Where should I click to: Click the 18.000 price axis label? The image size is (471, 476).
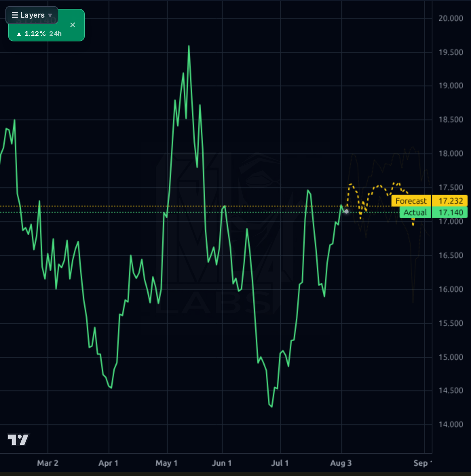coord(451,153)
